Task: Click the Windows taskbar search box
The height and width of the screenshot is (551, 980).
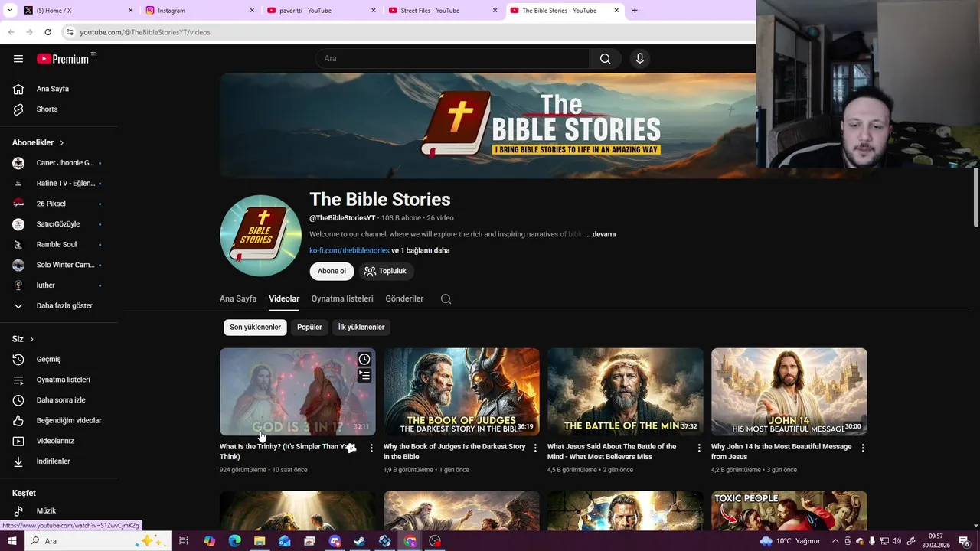Action: pyautogui.click(x=98, y=541)
